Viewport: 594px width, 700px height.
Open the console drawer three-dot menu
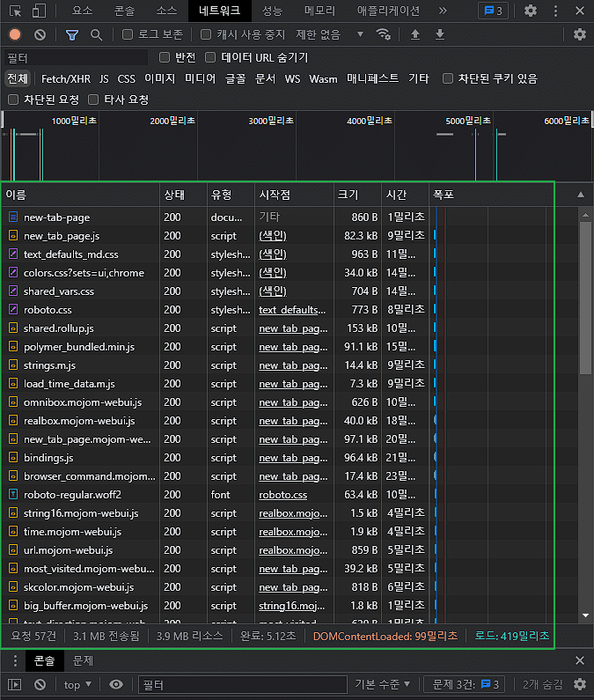[x=15, y=660]
